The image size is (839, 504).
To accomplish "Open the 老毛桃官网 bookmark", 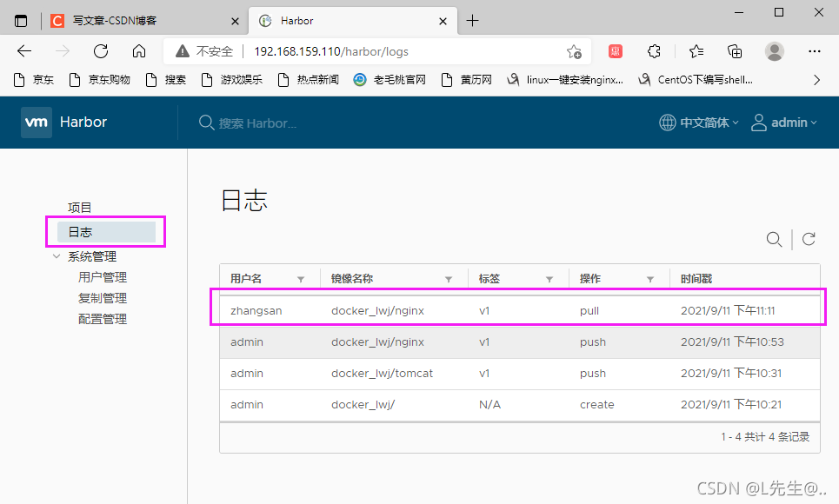I will (x=390, y=80).
